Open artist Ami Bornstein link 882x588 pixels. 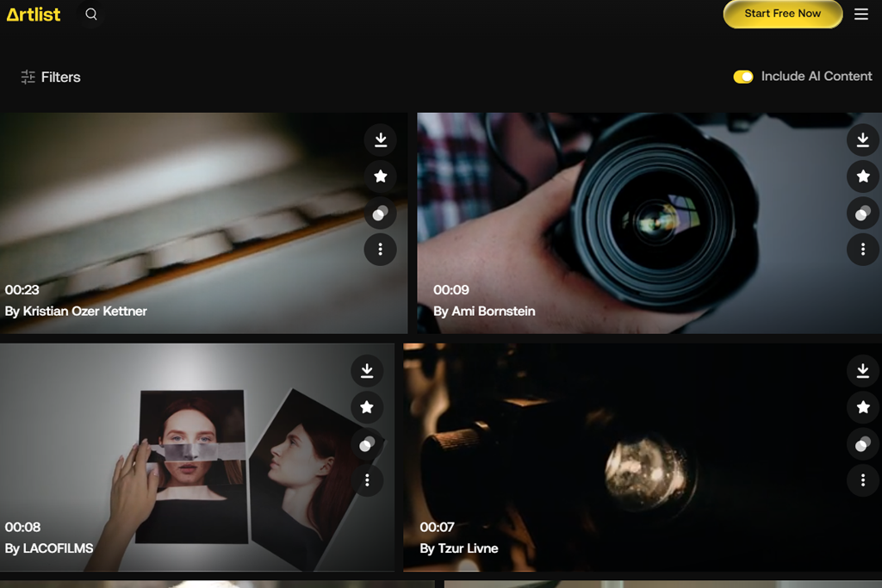pos(494,311)
